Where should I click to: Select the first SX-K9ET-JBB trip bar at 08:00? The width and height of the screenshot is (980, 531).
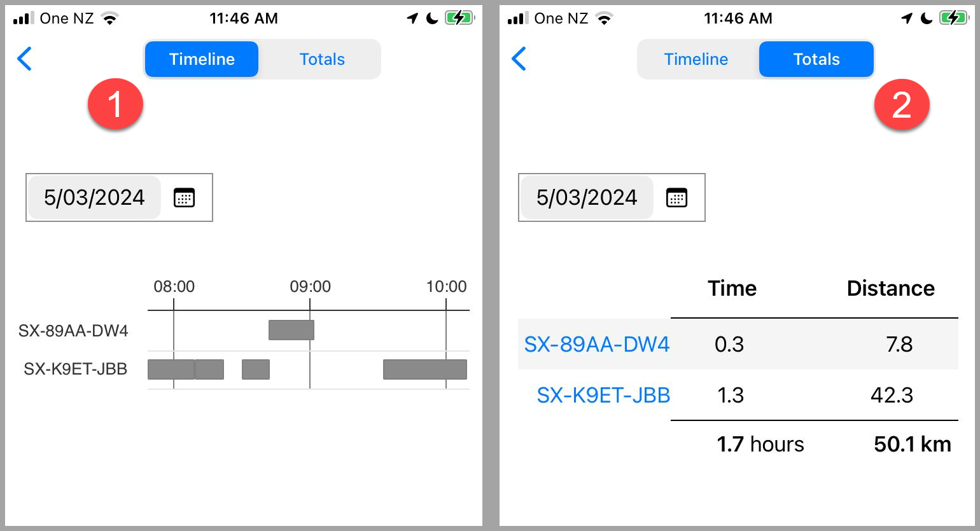(171, 369)
